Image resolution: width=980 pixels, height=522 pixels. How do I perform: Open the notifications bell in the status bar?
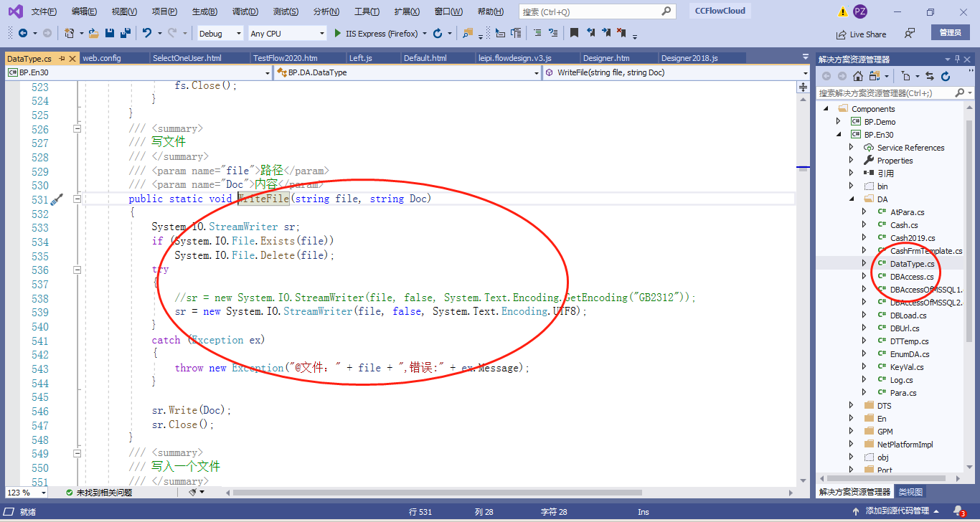coord(959,511)
